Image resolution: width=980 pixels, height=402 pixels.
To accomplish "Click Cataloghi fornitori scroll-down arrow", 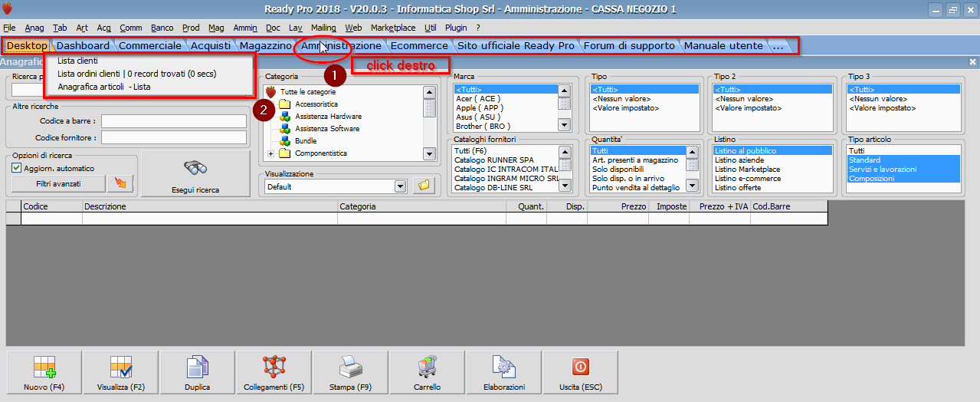I will (564, 185).
